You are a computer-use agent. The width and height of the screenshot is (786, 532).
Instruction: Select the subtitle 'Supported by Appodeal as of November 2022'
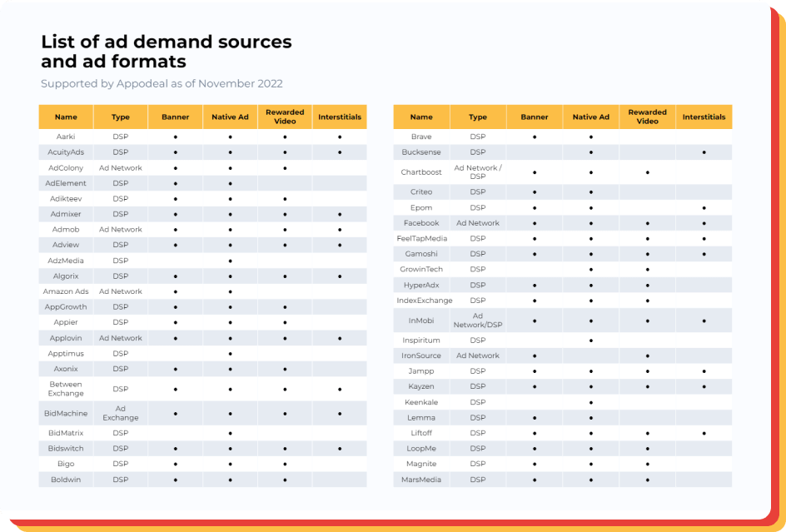tap(162, 84)
